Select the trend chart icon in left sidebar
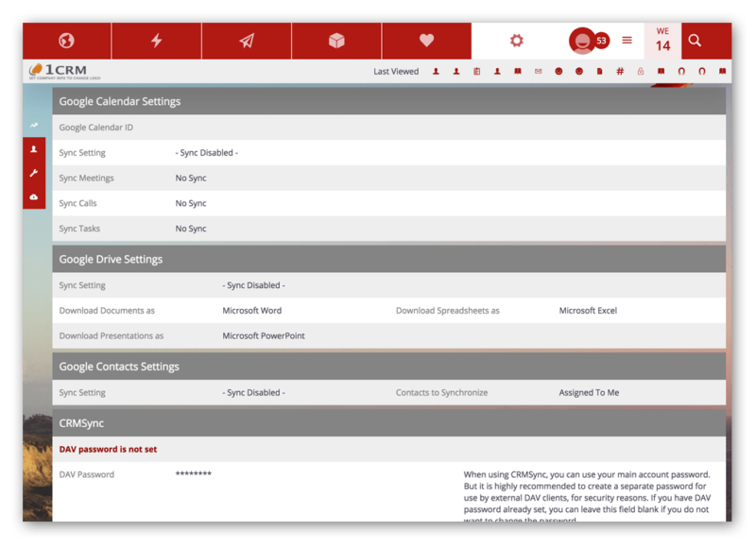The height and width of the screenshot is (548, 756). [x=34, y=125]
